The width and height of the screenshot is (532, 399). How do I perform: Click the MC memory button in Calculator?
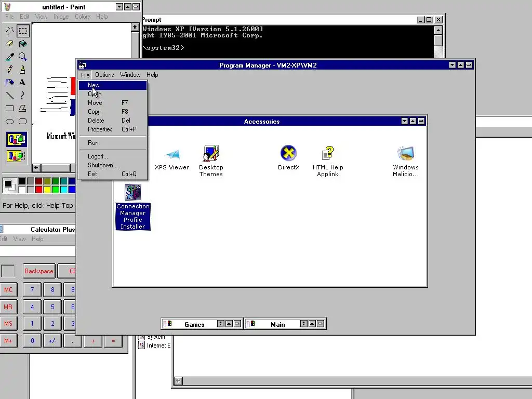[8, 290]
